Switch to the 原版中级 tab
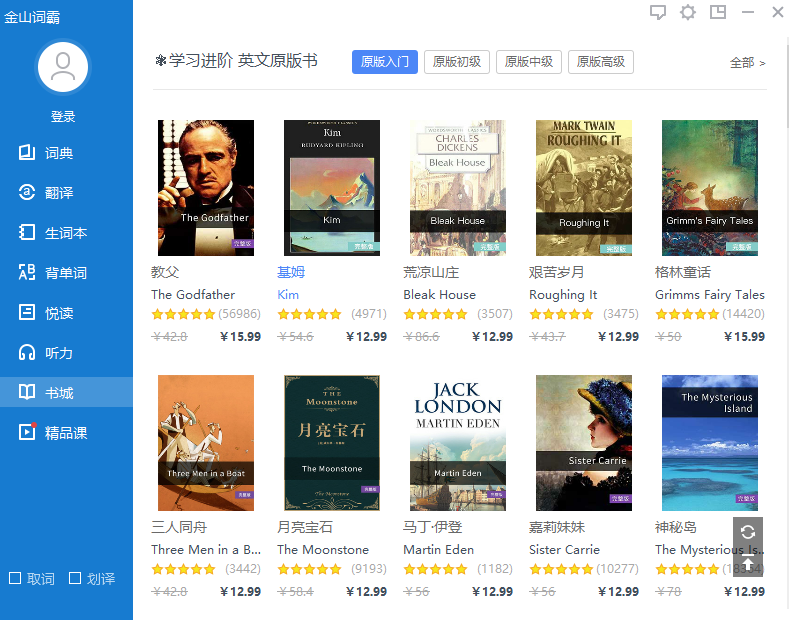The height and width of the screenshot is (620, 789). [x=528, y=62]
